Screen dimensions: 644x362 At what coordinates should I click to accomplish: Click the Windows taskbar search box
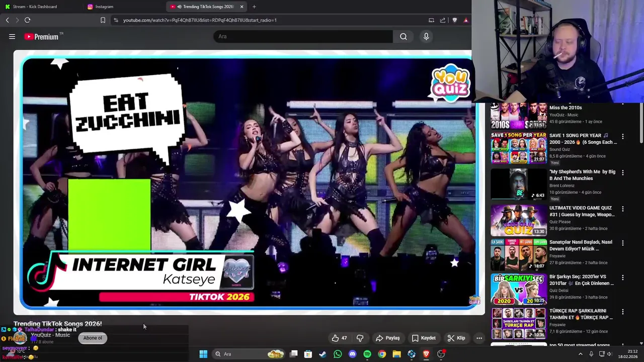249,354
